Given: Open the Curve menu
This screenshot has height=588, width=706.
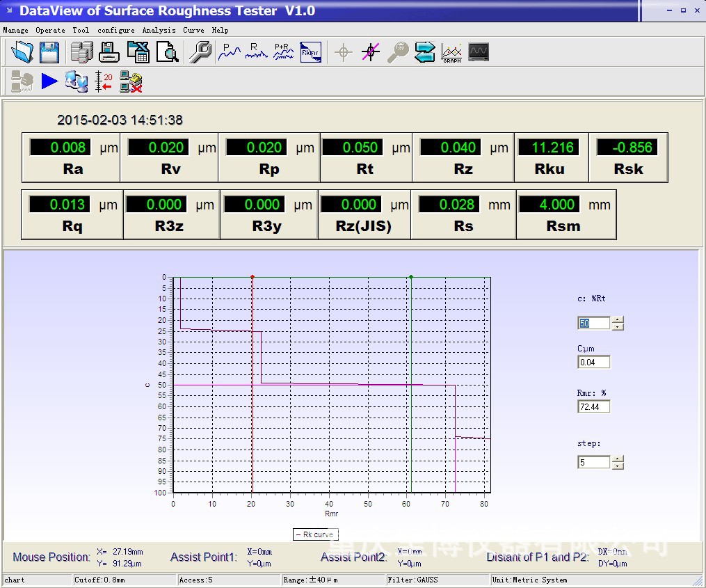Looking at the screenshot, I should tap(193, 31).
